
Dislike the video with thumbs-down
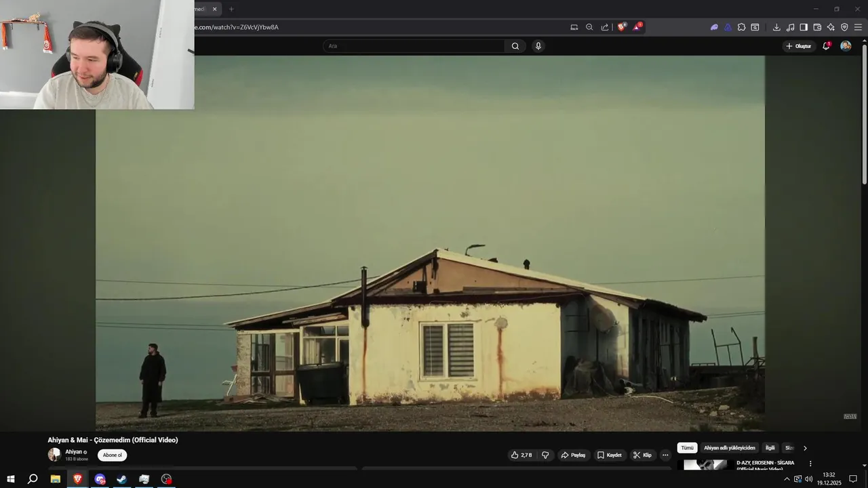[x=545, y=455]
